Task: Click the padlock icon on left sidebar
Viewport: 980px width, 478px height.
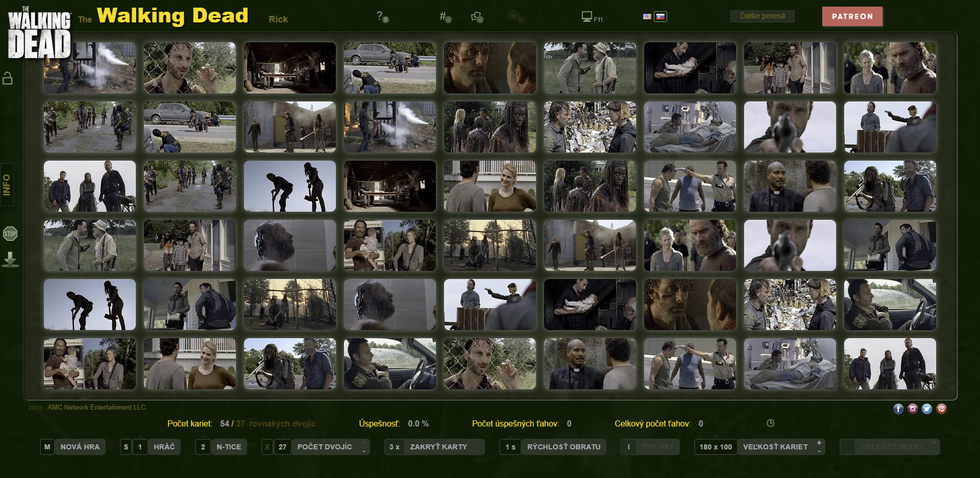Action: [x=8, y=78]
